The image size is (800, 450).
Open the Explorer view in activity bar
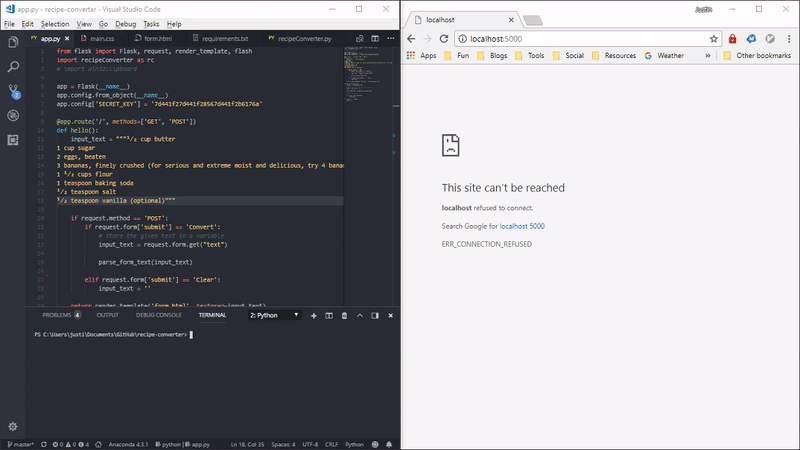tap(13, 41)
